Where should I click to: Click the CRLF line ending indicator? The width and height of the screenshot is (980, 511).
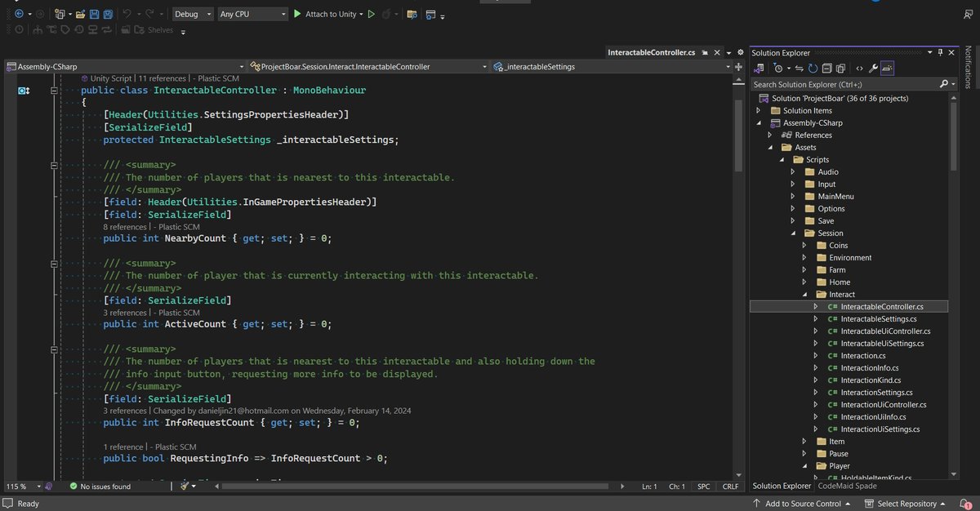coord(729,487)
